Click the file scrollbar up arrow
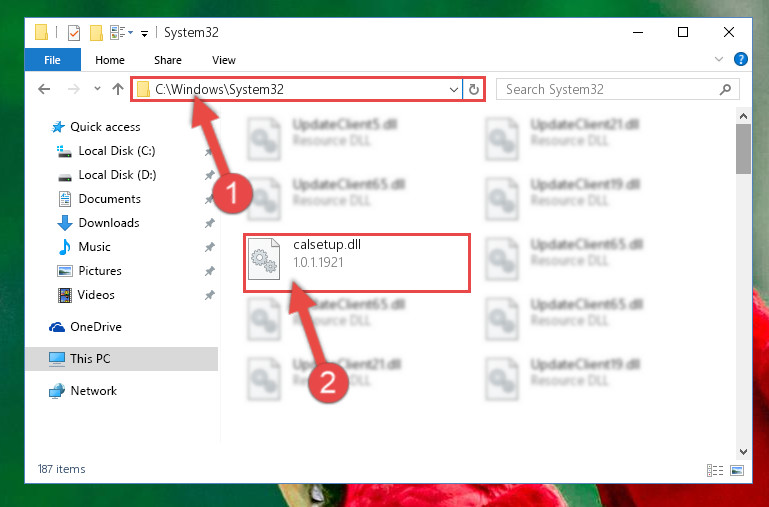 pos(743,116)
